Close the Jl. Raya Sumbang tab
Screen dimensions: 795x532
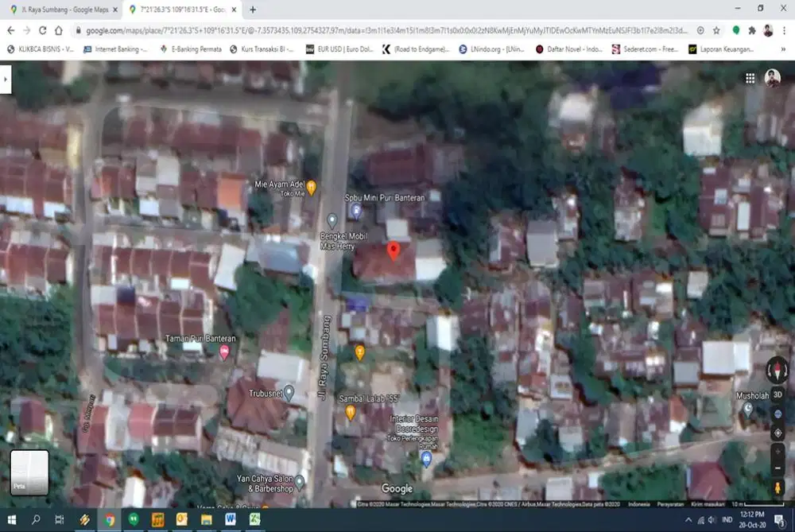[115, 10]
